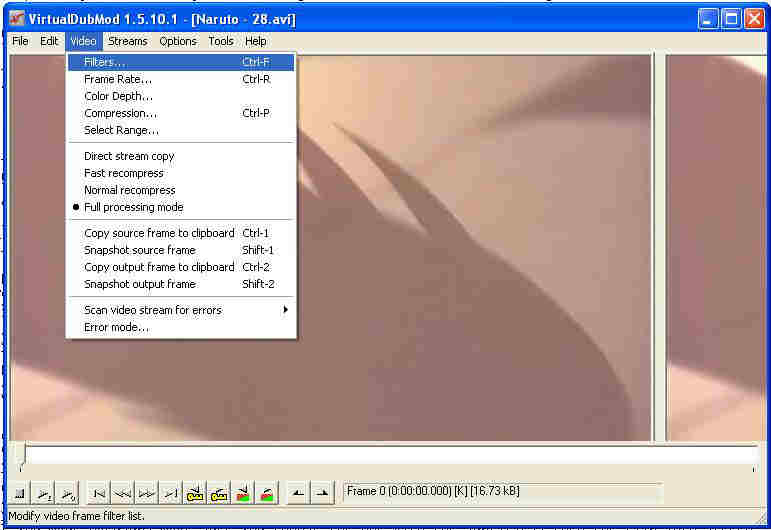Click Snapshot source frame
Image resolution: width=771 pixels, height=530 pixels.
pos(181,250)
